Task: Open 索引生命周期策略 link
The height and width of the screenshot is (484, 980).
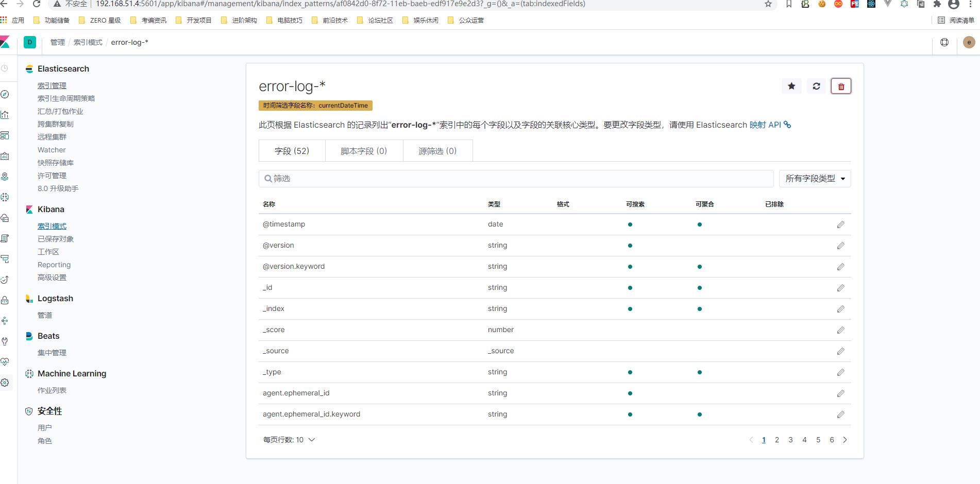Action: pyautogui.click(x=66, y=98)
